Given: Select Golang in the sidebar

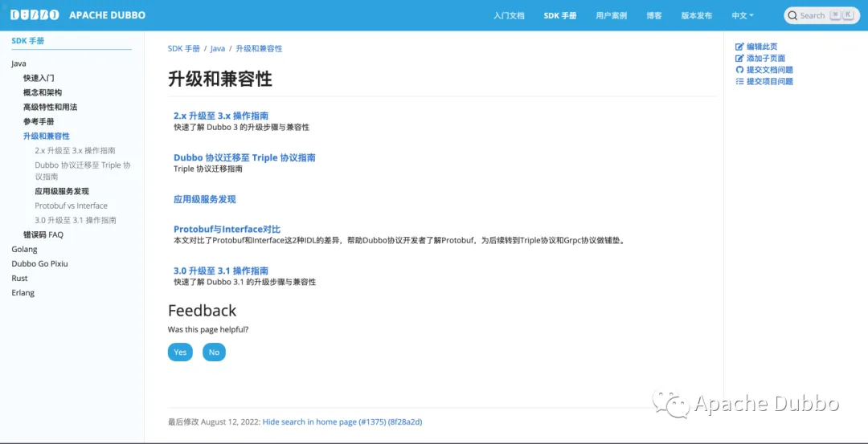Looking at the screenshot, I should [x=24, y=250].
